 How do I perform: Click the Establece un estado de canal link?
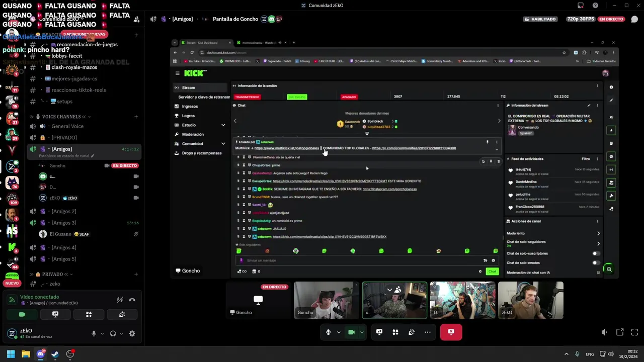(x=66, y=156)
